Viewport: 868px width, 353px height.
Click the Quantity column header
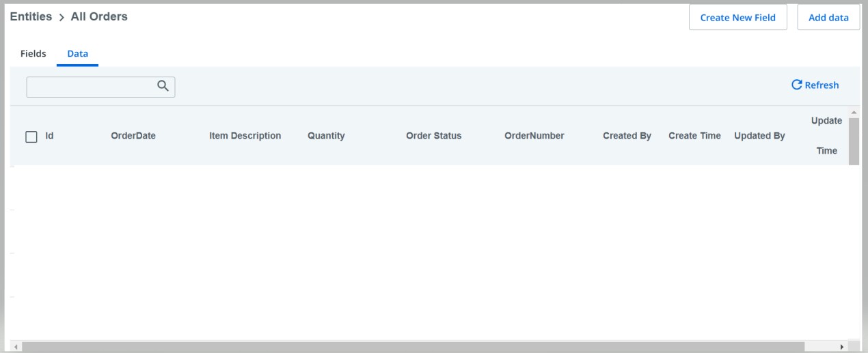click(x=326, y=136)
